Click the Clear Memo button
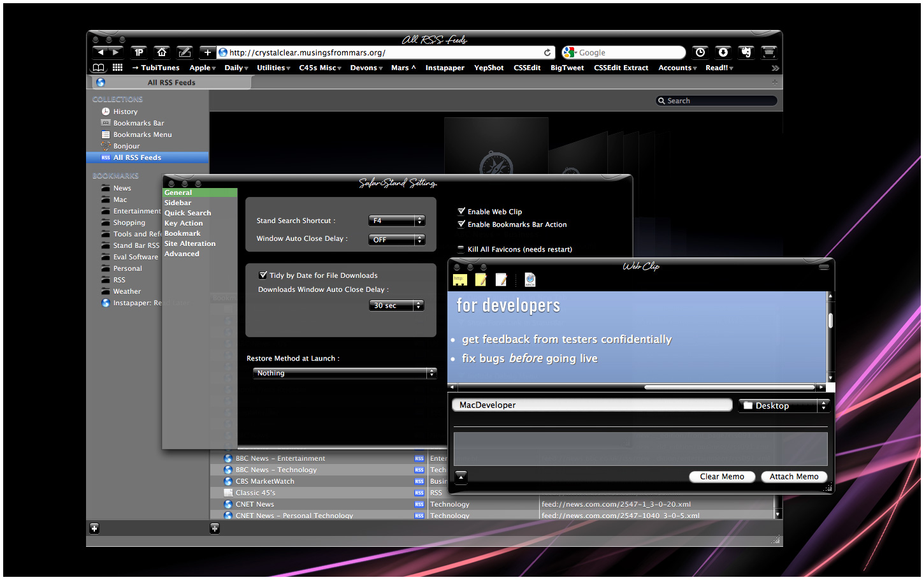 [722, 477]
